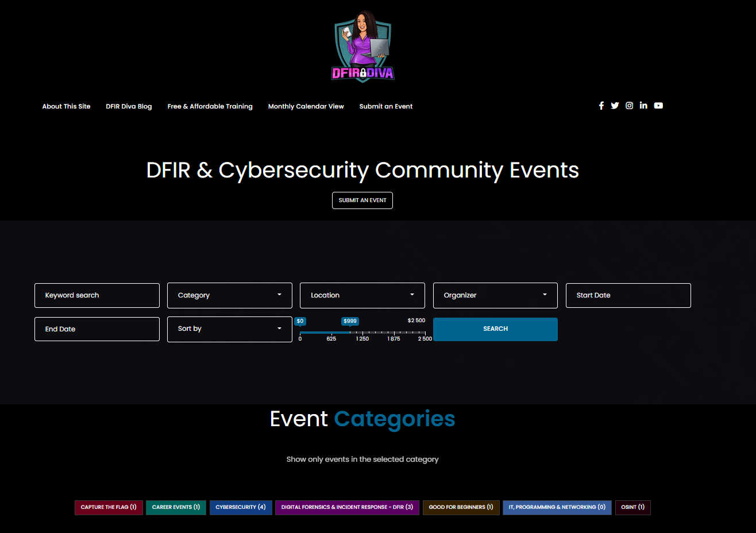Click the $999 maximum price slider handle

[x=350, y=322]
